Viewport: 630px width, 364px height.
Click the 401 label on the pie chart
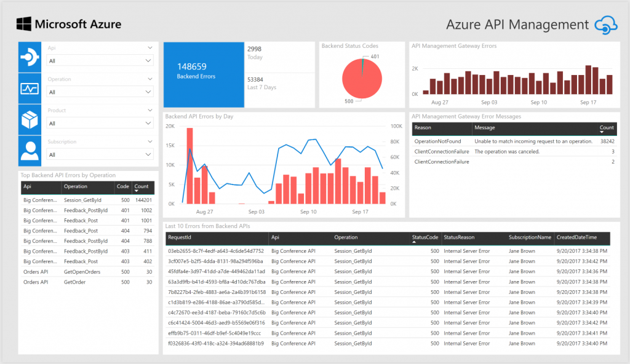(375, 57)
